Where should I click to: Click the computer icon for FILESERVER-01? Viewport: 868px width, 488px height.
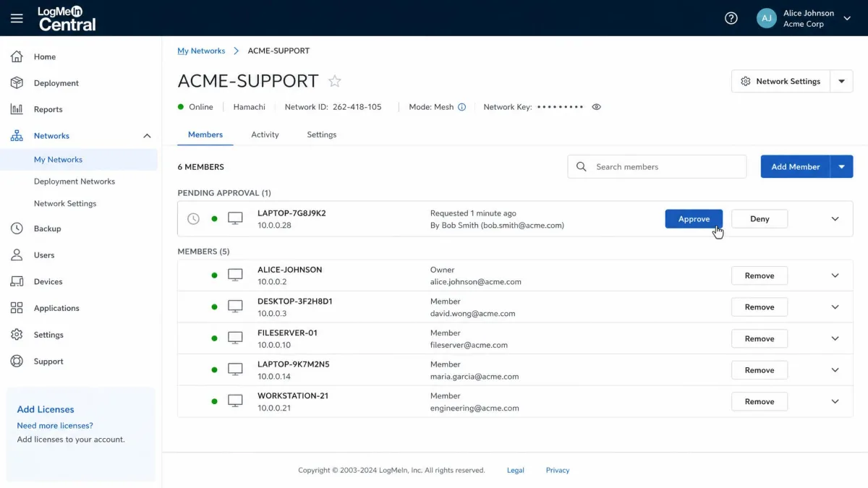tap(235, 338)
